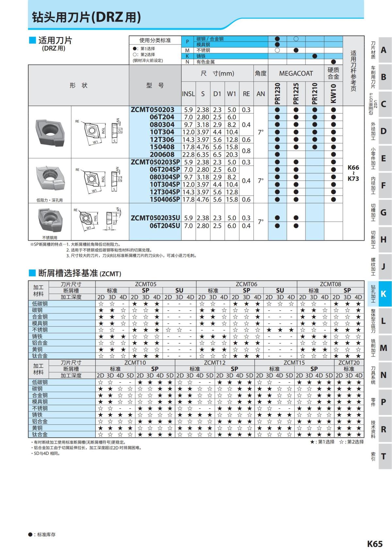Open section tab T 索引

[380, 456]
